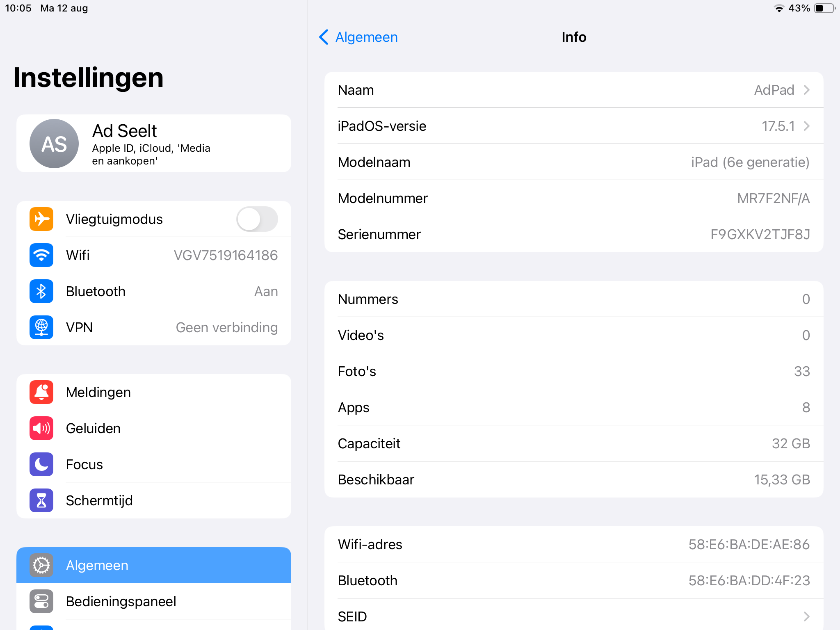Tap the purple Focus moon icon
The height and width of the screenshot is (630, 840).
(x=41, y=464)
